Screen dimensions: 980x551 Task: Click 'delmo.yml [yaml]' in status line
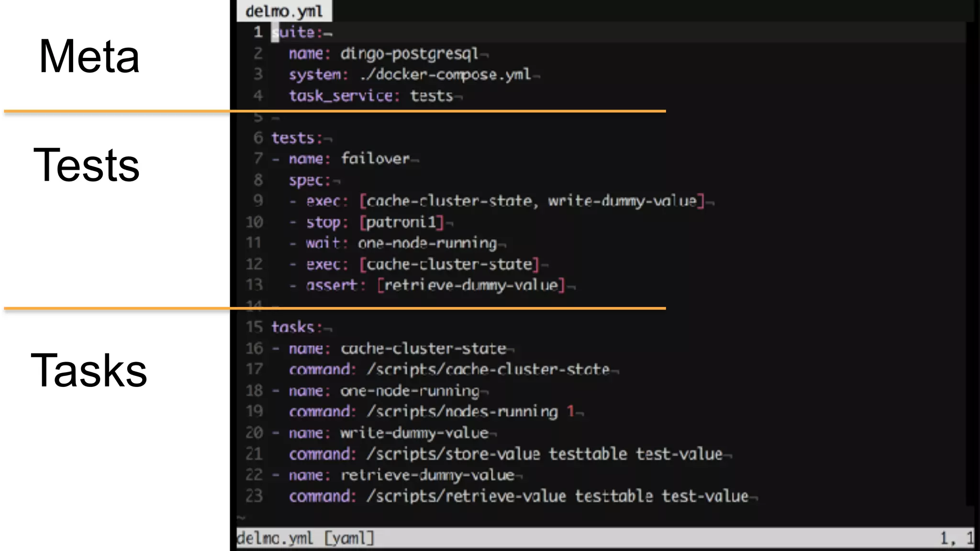[305, 538]
